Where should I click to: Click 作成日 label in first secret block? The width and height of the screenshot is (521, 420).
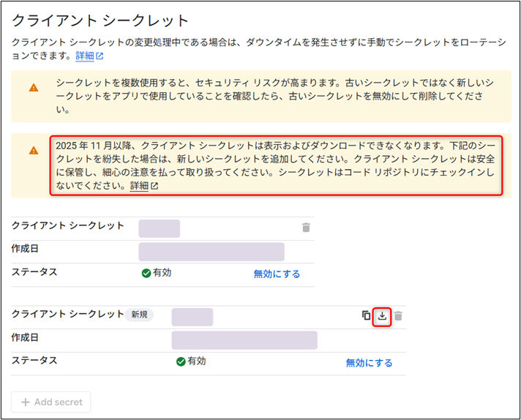[25, 249]
